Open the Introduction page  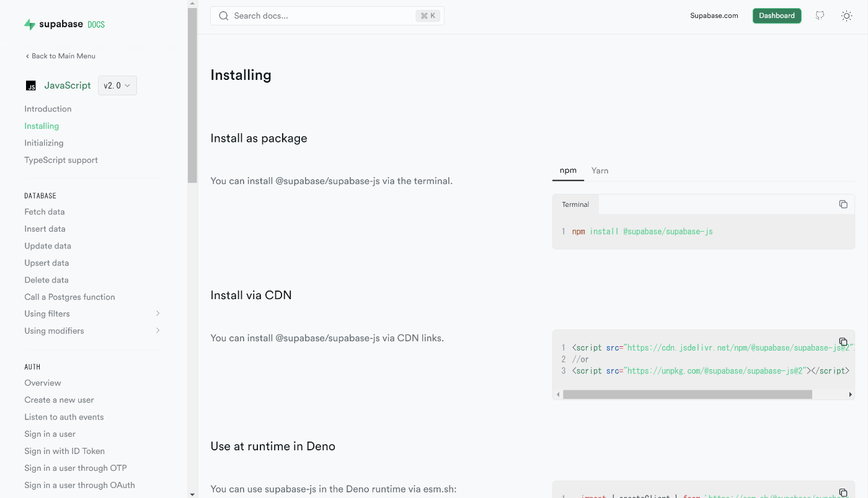tap(48, 109)
